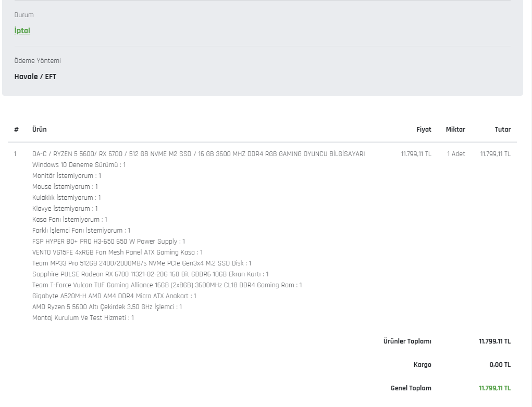This screenshot has height=407, width=532.
Task: Select the Havale / EFT payment method text
Action: coord(35,77)
